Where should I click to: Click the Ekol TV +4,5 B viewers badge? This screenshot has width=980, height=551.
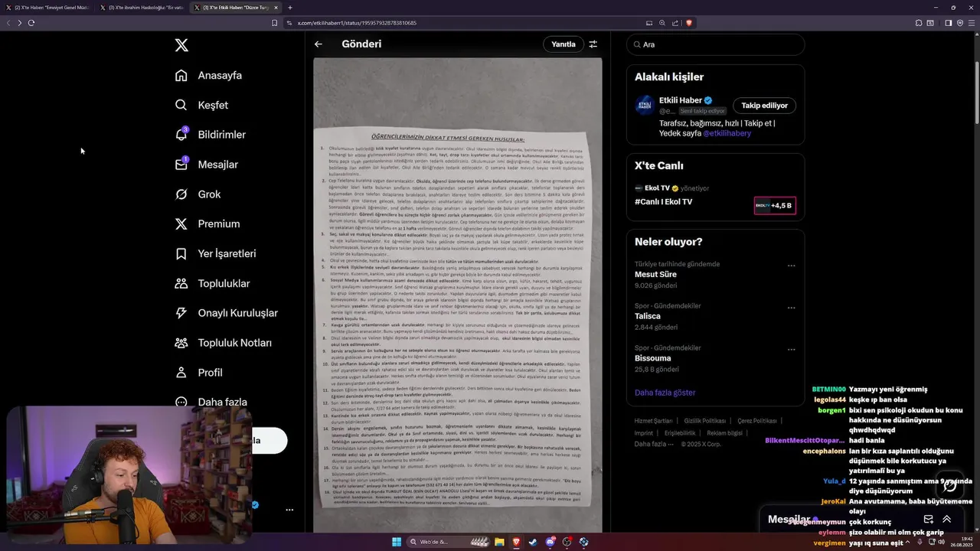775,205
